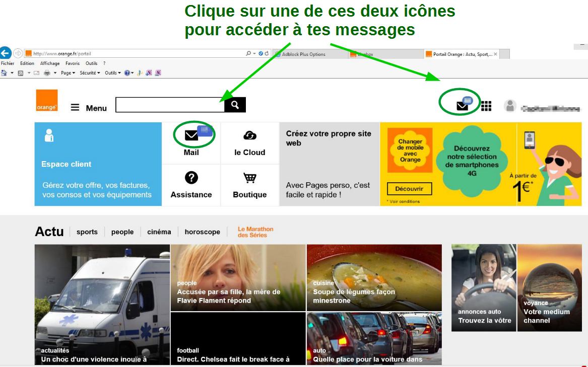588x367 pixels.
Task: Open the annonces auto thumbnail
Action: (484, 288)
